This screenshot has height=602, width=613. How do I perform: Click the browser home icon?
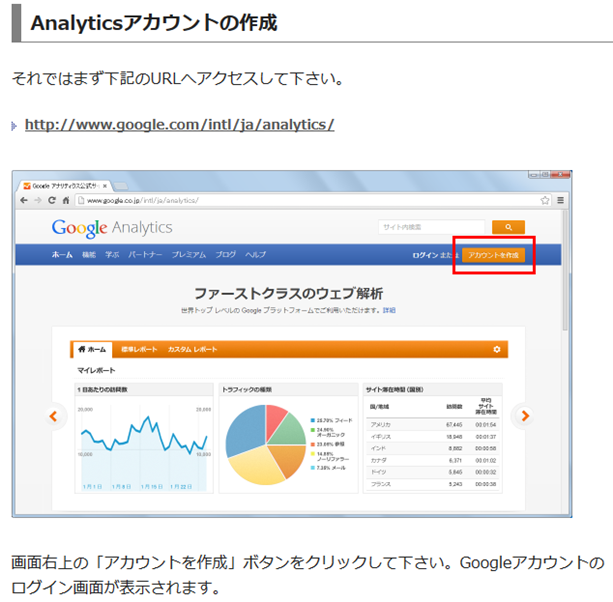(x=66, y=200)
